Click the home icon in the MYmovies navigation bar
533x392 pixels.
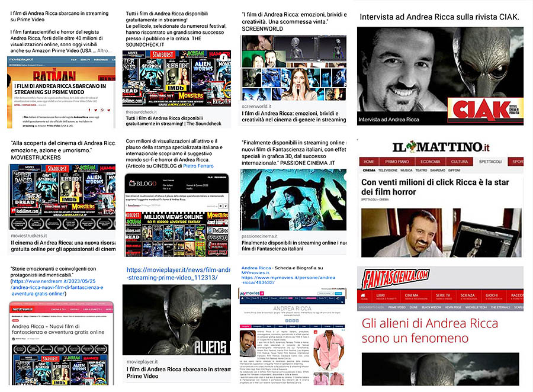coord(242,298)
